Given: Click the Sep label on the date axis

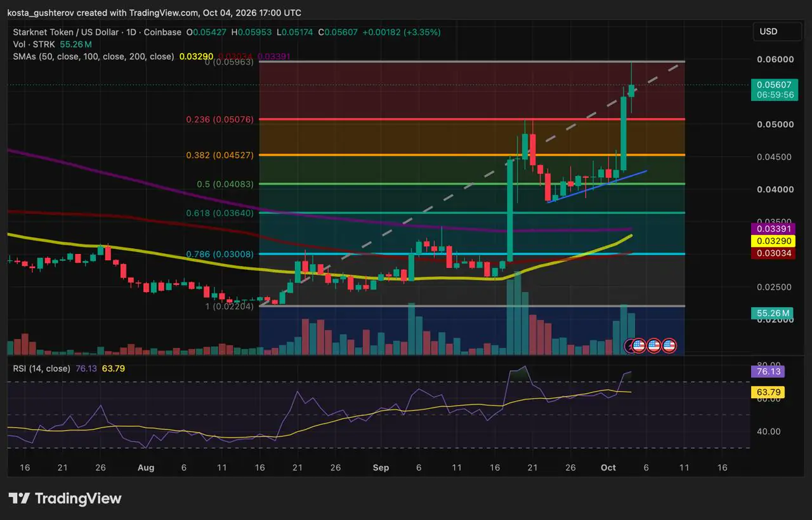Looking at the screenshot, I should (x=381, y=467).
